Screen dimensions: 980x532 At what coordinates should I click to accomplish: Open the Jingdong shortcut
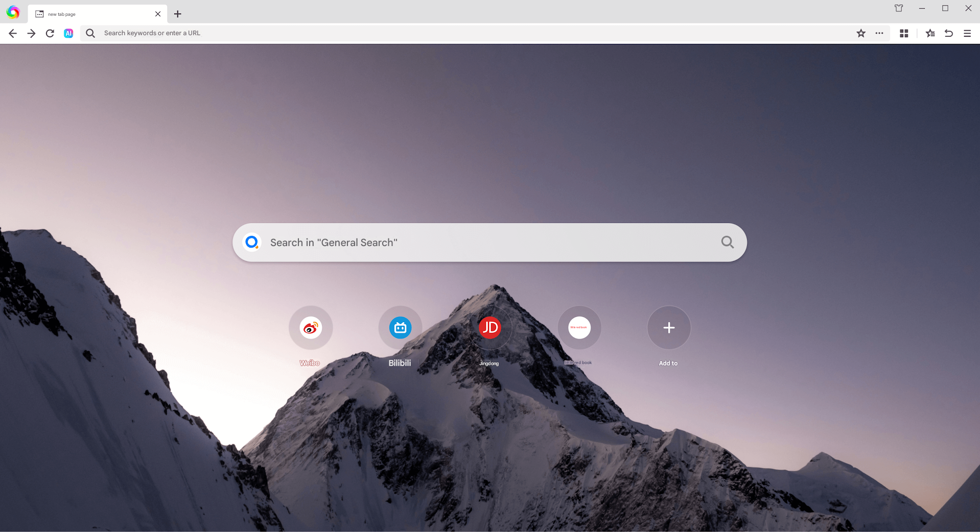tap(489, 328)
